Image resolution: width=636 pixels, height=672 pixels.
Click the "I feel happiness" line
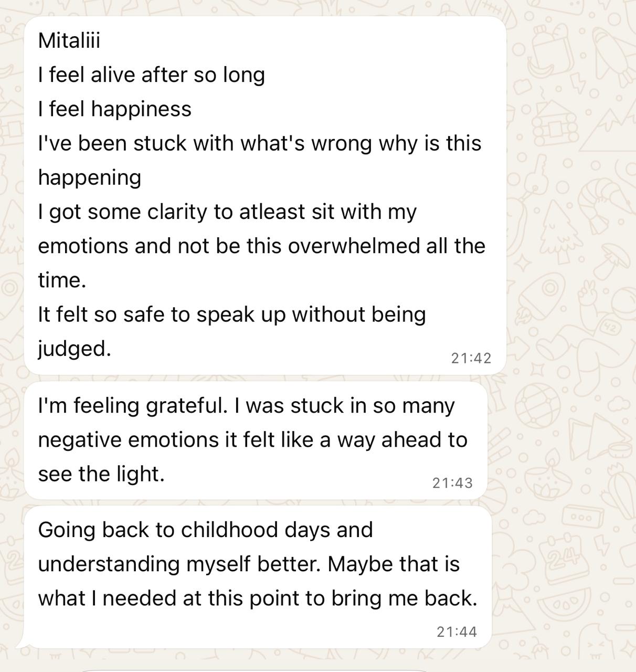coord(114,109)
